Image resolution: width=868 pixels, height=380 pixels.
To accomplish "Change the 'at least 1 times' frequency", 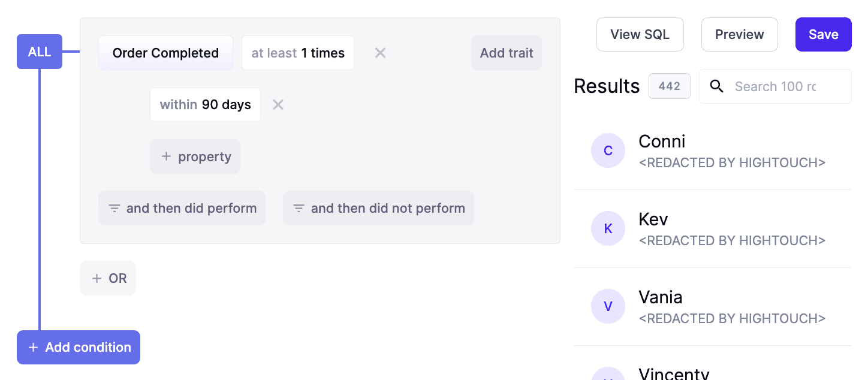I will pos(298,53).
